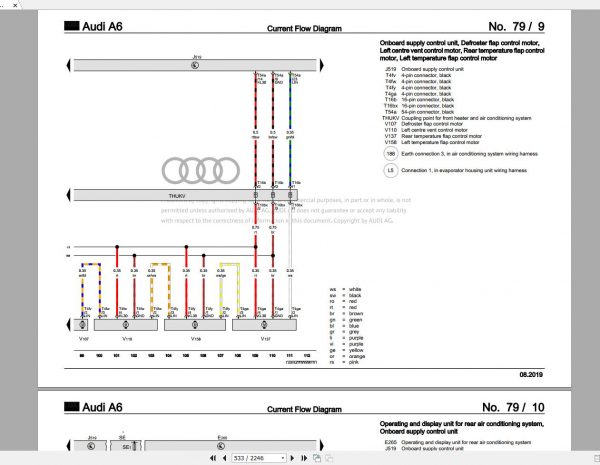Click legend entry 'V110 Left centre vent control motor'
Image resolution: width=600 pixels, height=465 pixels.
(x=426, y=130)
